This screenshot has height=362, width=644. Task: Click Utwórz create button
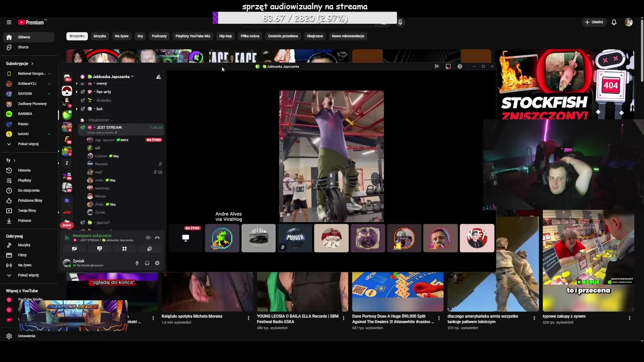pos(594,22)
